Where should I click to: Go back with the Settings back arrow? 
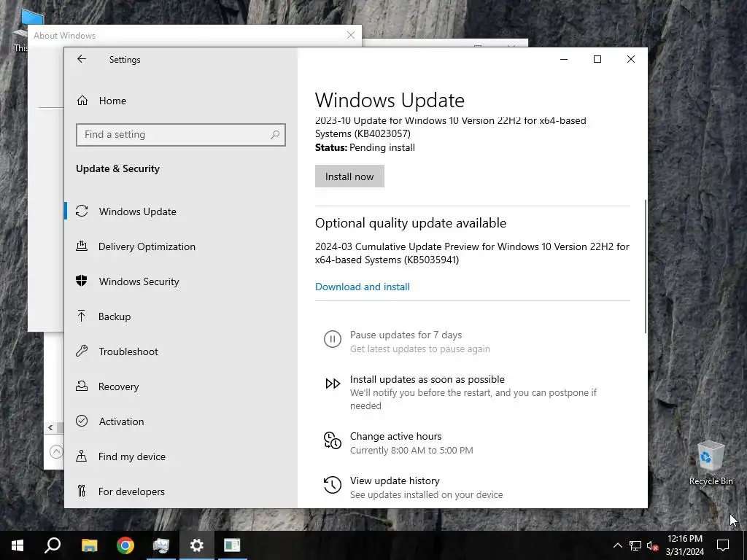(82, 59)
